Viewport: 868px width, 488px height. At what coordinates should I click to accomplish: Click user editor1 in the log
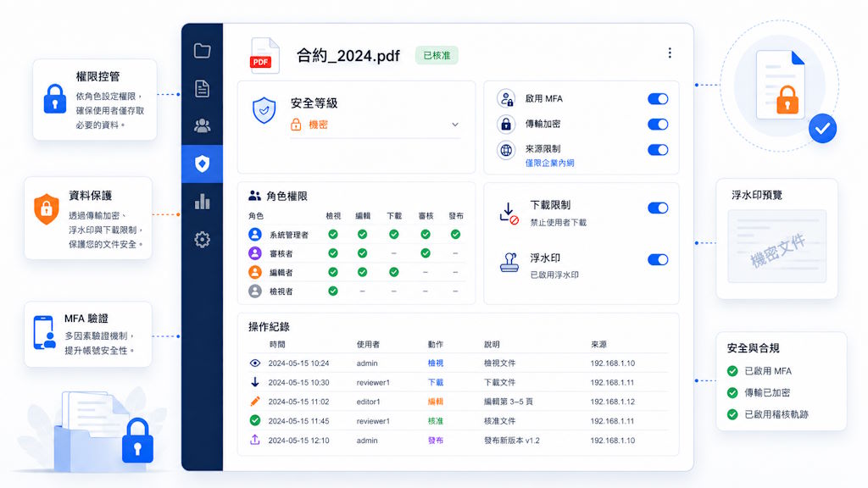368,402
